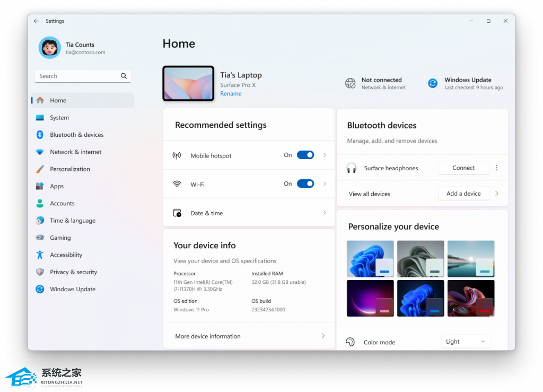Click the Apps icon in sidebar
The height and width of the screenshot is (392, 543).
[x=40, y=186]
